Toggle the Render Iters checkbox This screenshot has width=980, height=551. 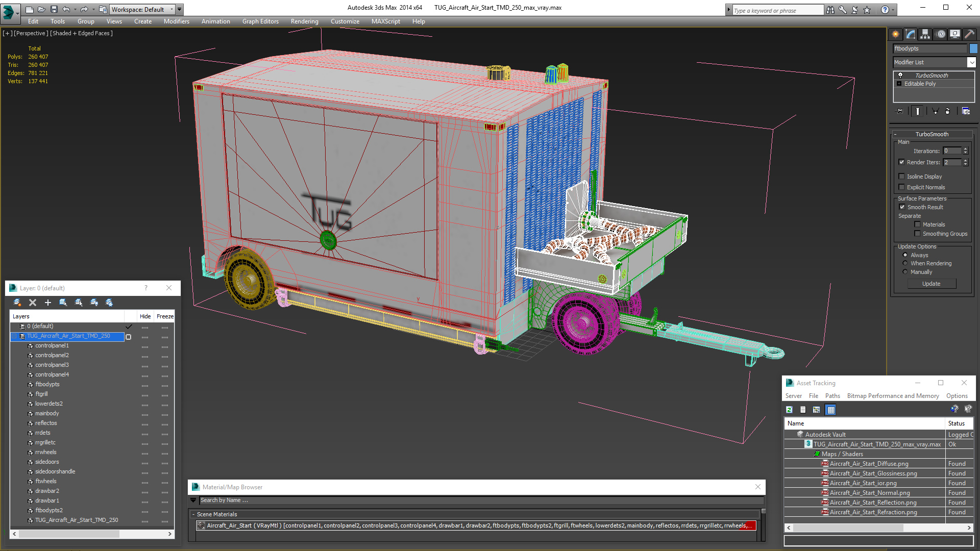click(901, 162)
